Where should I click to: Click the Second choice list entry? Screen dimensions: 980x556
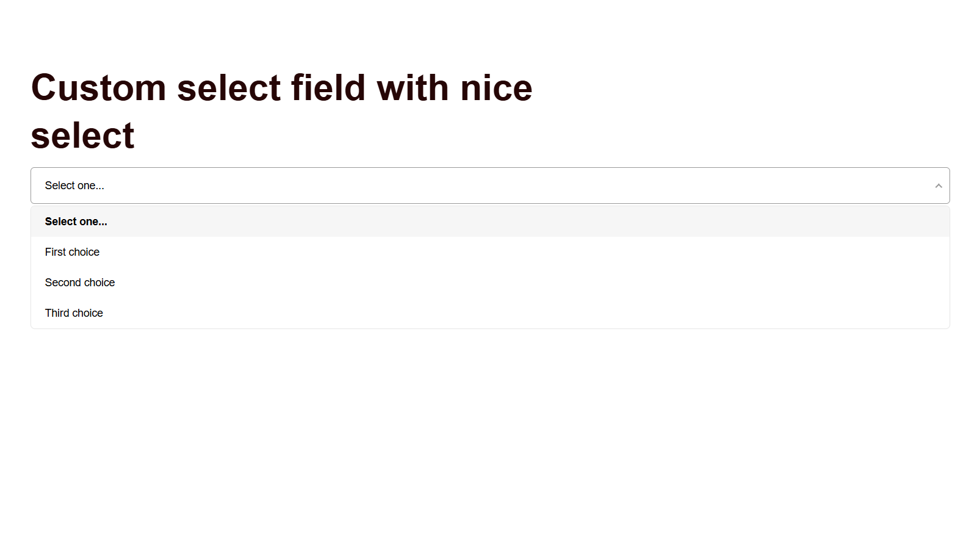[x=80, y=283]
